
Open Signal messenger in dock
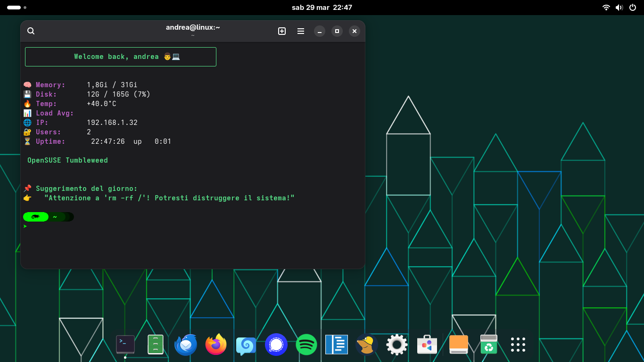click(x=276, y=345)
